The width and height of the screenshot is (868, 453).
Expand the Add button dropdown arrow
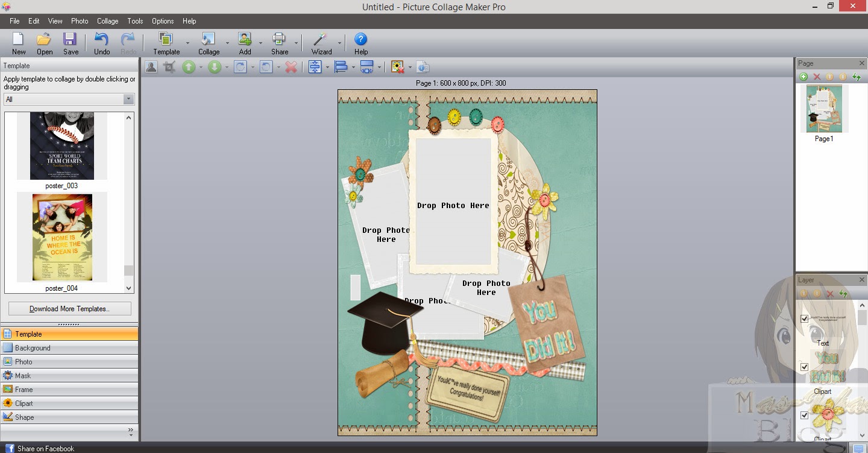pos(260,43)
